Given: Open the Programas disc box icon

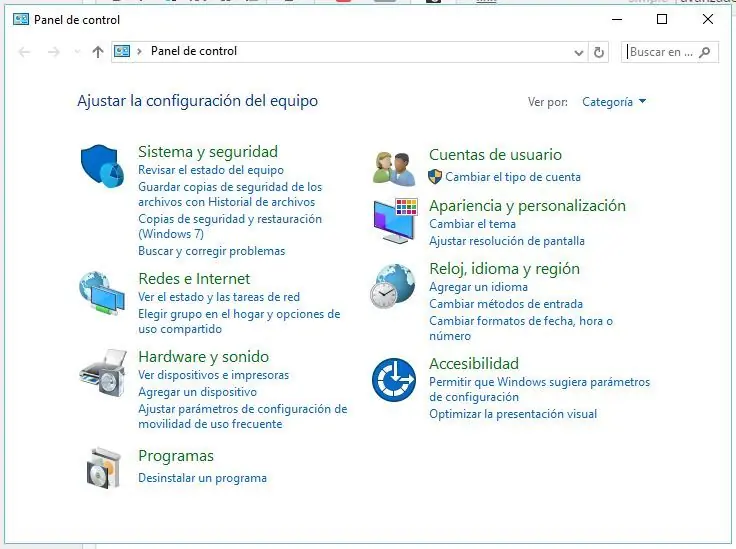Looking at the screenshot, I should [104, 468].
